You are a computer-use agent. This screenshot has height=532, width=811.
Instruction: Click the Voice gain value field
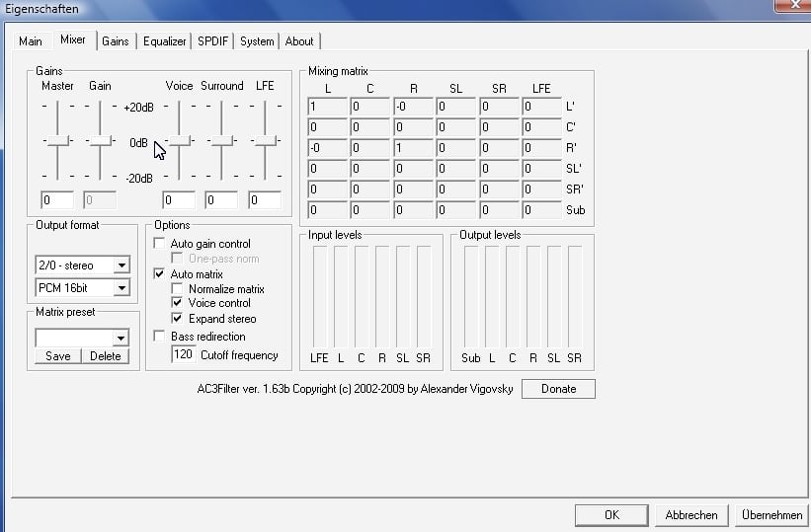[x=179, y=200]
